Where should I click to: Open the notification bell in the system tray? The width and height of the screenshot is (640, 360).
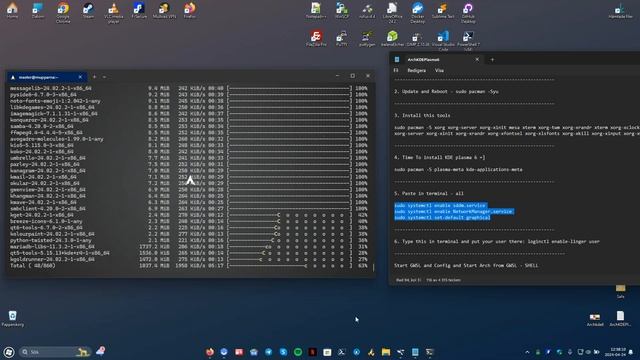point(631,352)
